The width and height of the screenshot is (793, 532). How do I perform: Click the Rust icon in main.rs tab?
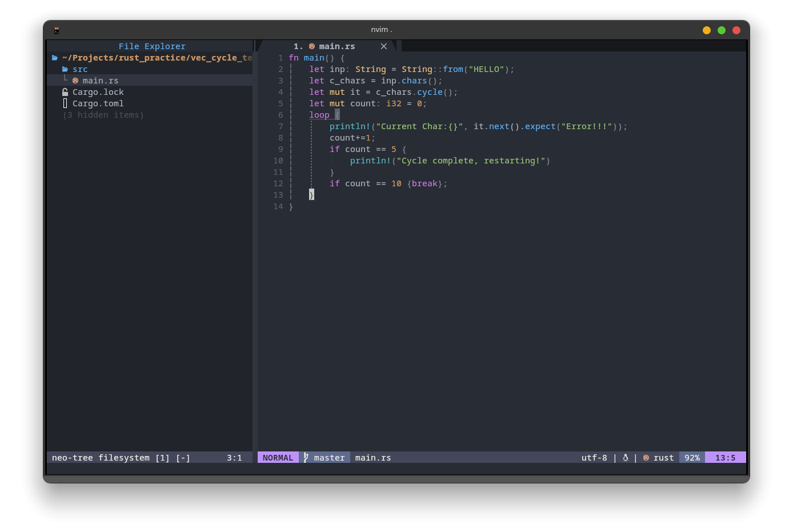pos(312,46)
